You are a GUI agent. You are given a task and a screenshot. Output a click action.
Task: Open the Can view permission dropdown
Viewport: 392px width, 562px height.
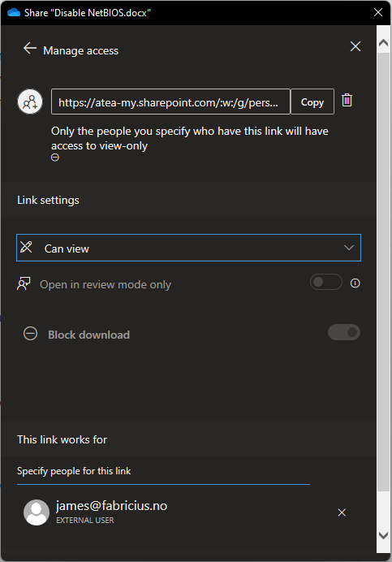[188, 248]
